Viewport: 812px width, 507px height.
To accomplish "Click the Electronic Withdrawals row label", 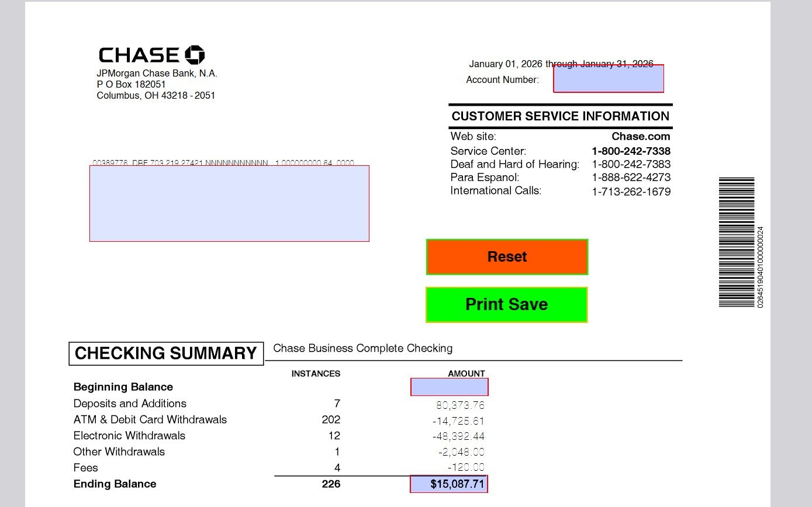I will (x=129, y=436).
